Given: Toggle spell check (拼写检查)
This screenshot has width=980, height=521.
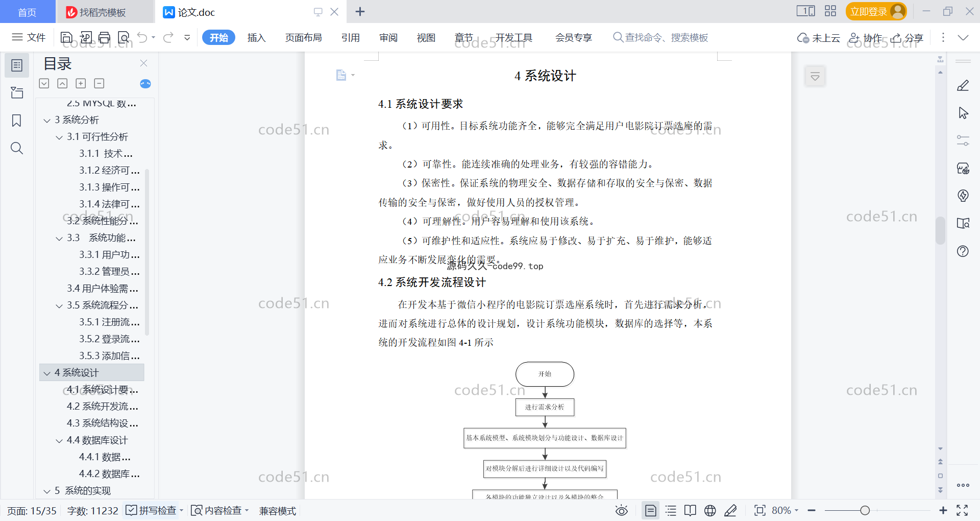Looking at the screenshot, I should click(152, 510).
